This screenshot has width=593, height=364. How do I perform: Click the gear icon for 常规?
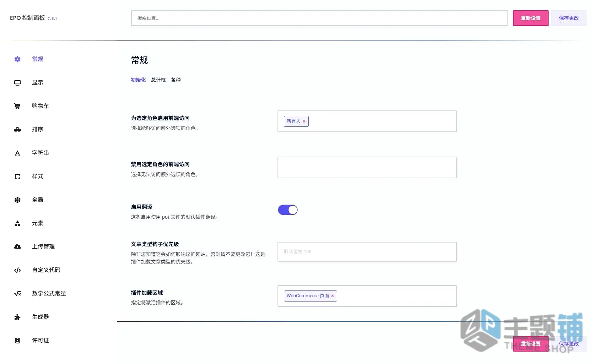[17, 59]
